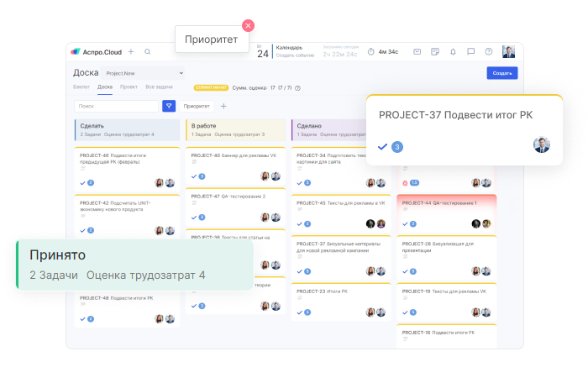Viewport: 588px width, 383px height.
Task: Open the help question mark icon
Action: click(489, 52)
